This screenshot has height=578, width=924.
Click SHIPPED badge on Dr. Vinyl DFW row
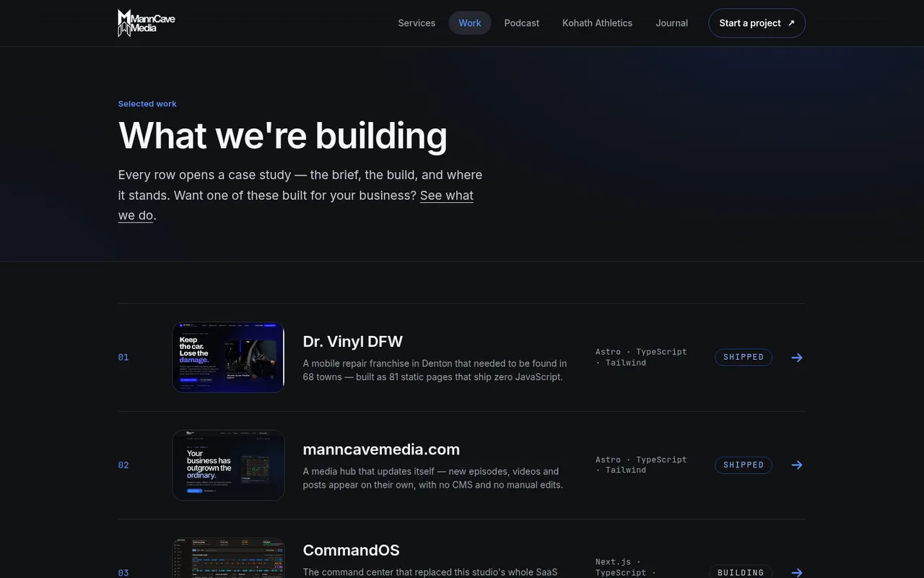pyautogui.click(x=744, y=357)
